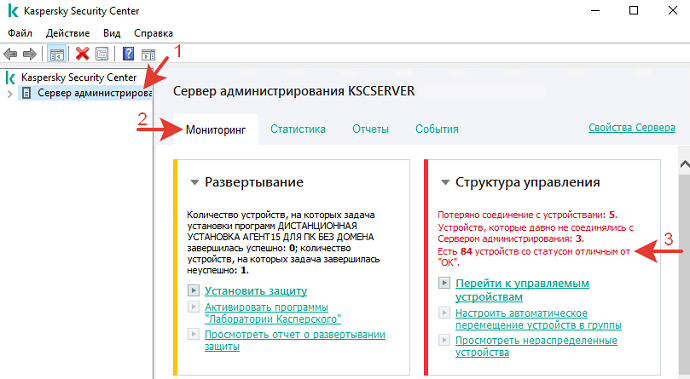Click the Kaspersky logo in title bar

13,11
